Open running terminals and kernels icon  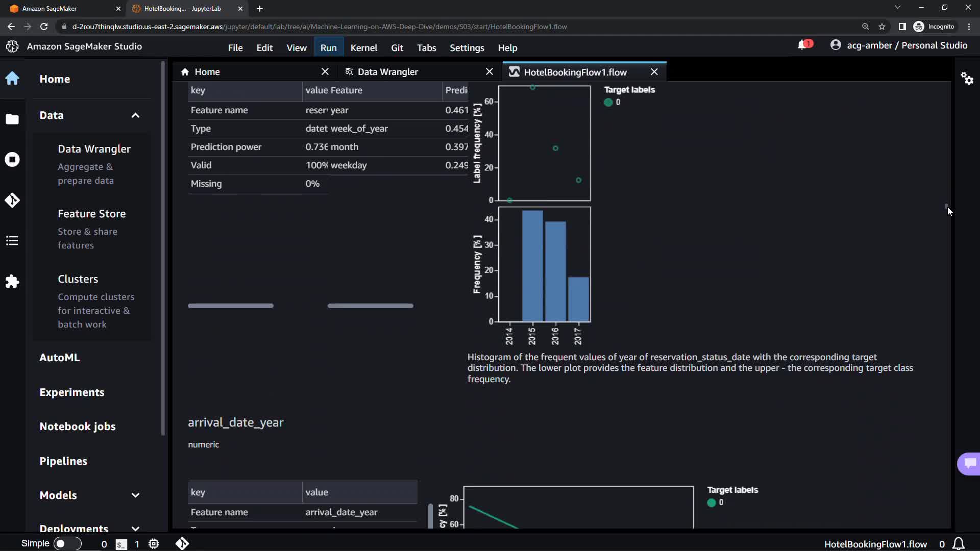click(x=12, y=160)
